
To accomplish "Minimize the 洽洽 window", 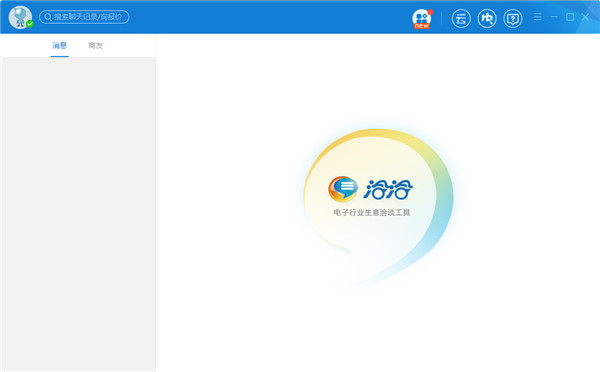I will [554, 17].
